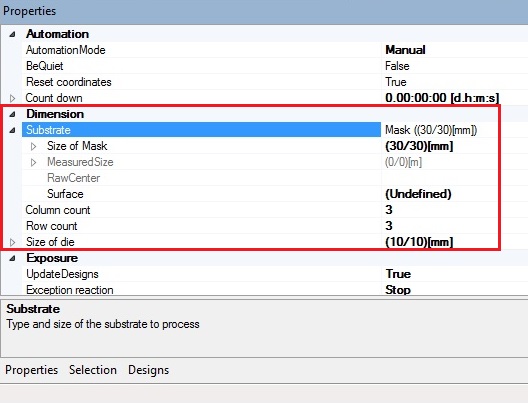
Task: Edit the Row count value field
Action: [x=439, y=226]
